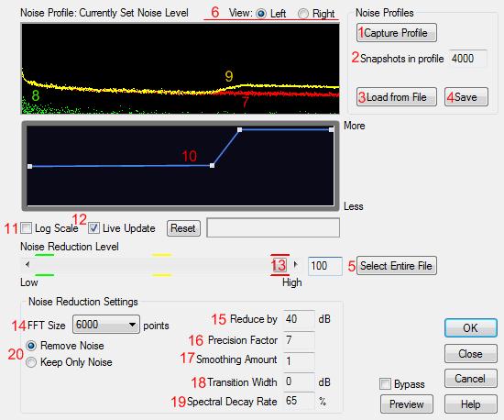Enable the Bypass checkbox
Image resolution: width=504 pixels, height=420 pixels.
coord(385,384)
